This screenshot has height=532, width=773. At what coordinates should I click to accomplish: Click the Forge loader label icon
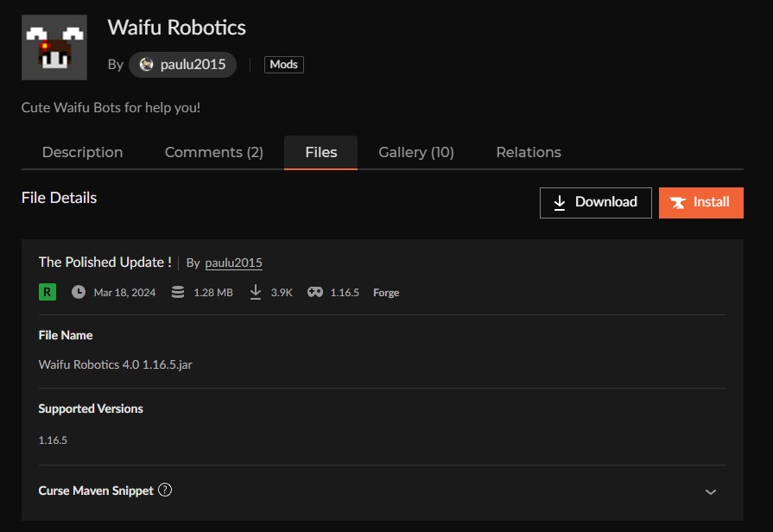(x=385, y=292)
